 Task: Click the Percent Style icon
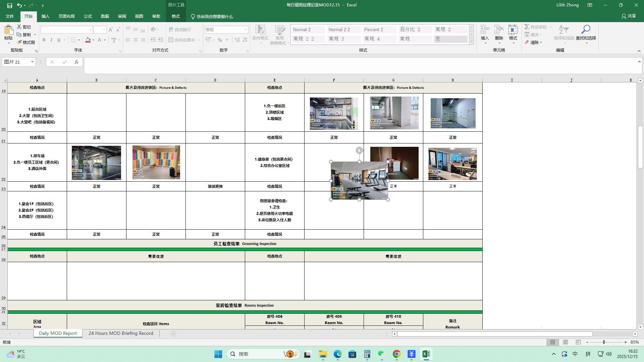click(x=220, y=40)
